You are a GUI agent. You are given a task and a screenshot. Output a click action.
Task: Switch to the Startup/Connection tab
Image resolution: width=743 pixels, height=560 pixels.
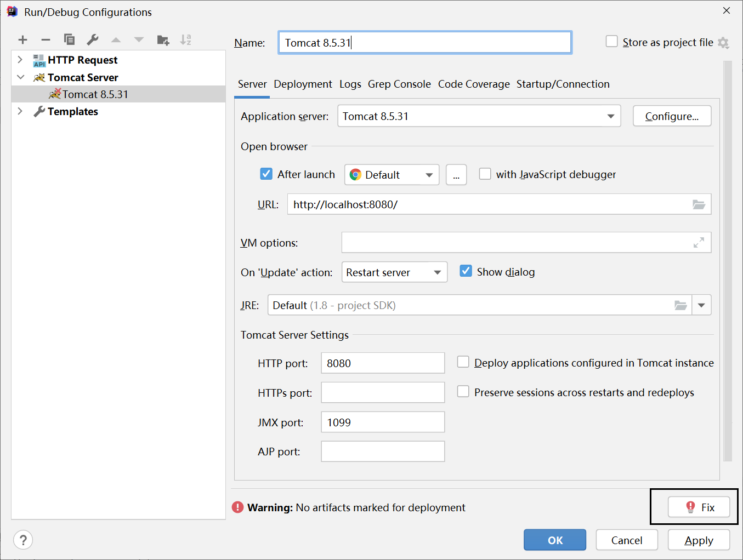[x=563, y=84]
